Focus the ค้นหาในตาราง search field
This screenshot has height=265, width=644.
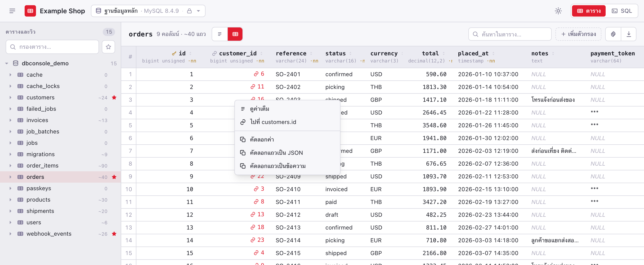click(x=510, y=34)
